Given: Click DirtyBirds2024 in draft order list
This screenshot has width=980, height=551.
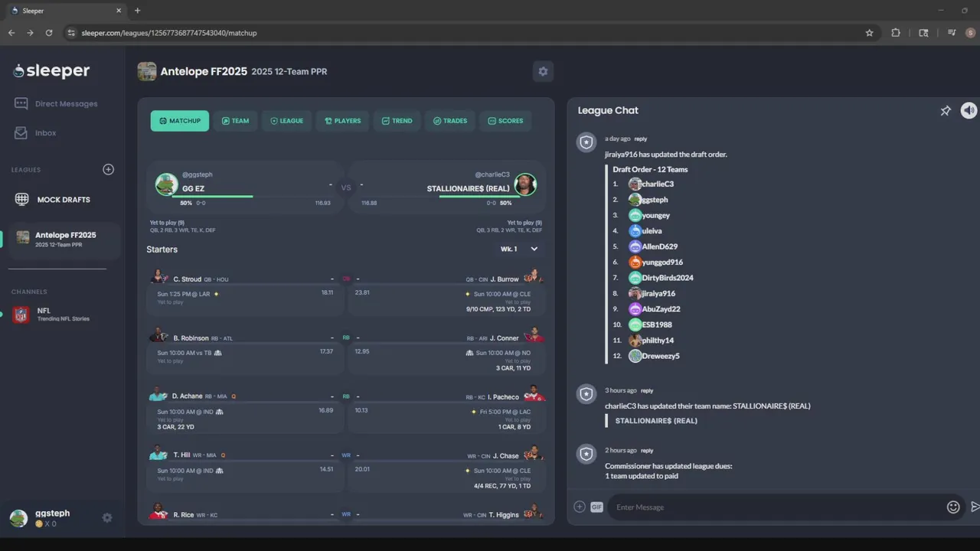Looking at the screenshot, I should point(661,278).
